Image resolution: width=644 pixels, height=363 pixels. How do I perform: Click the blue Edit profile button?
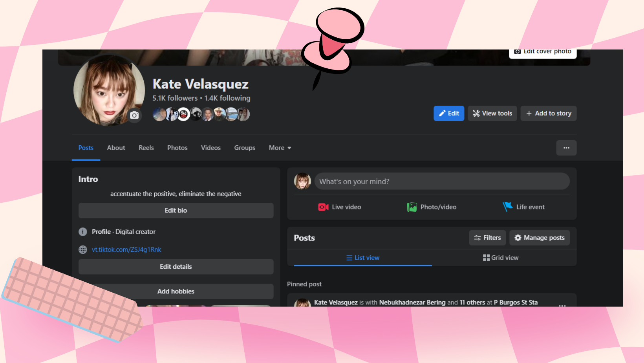(x=449, y=113)
